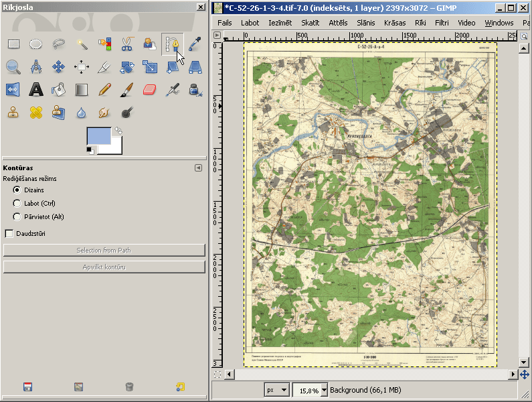Select the Perspective Clone tool
532x402 pixels.
[x=59, y=113]
